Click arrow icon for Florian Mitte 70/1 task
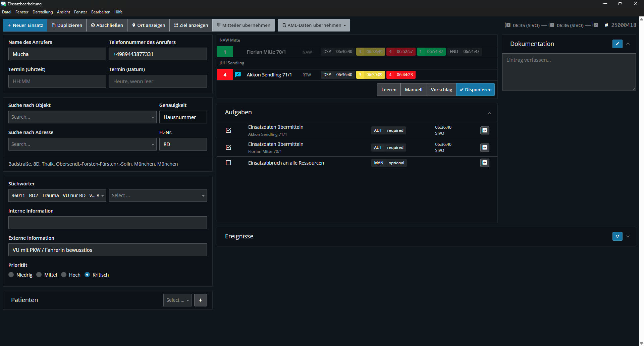 coord(485,148)
